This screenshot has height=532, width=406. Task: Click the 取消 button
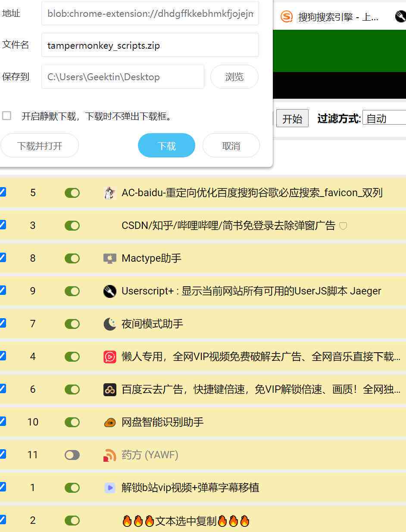pos(231,146)
